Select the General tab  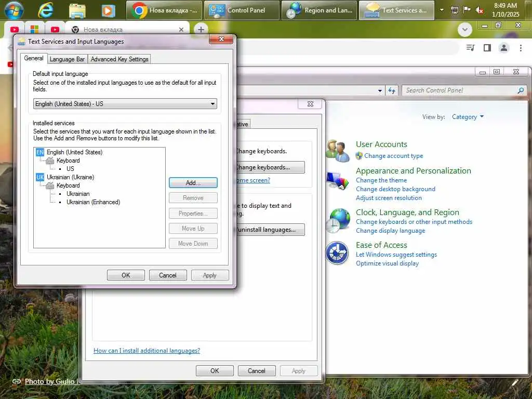[x=34, y=58]
